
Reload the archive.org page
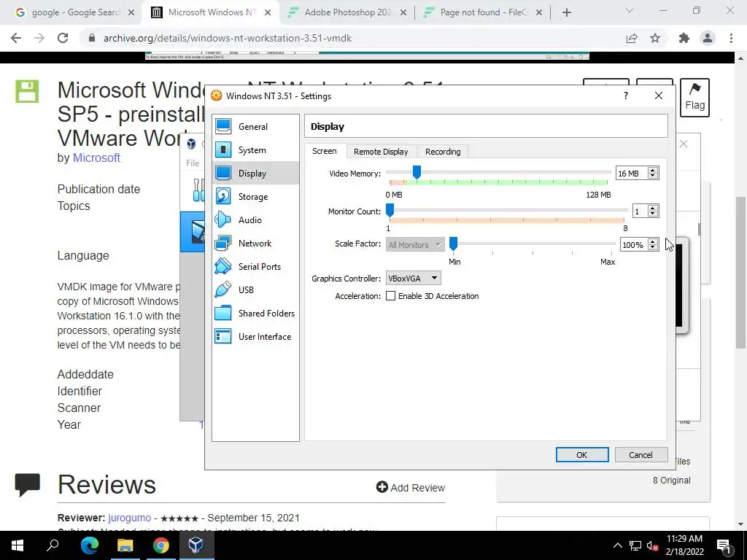63,38
